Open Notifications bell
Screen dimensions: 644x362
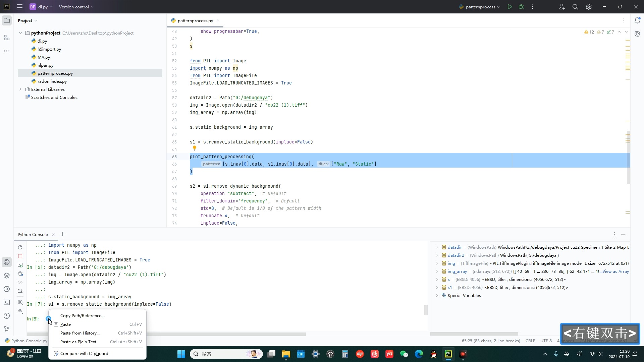[637, 20]
